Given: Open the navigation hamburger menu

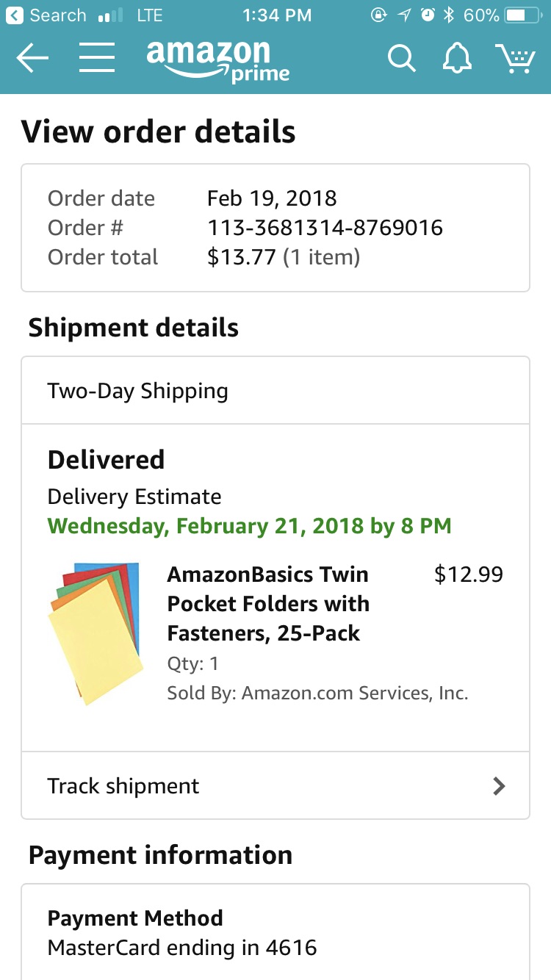Looking at the screenshot, I should point(96,58).
